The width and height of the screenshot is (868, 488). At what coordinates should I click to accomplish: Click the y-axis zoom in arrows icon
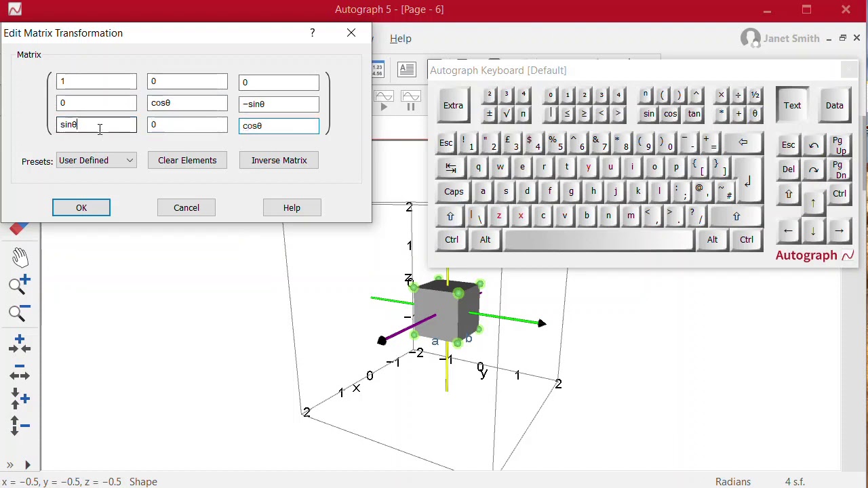(19, 398)
